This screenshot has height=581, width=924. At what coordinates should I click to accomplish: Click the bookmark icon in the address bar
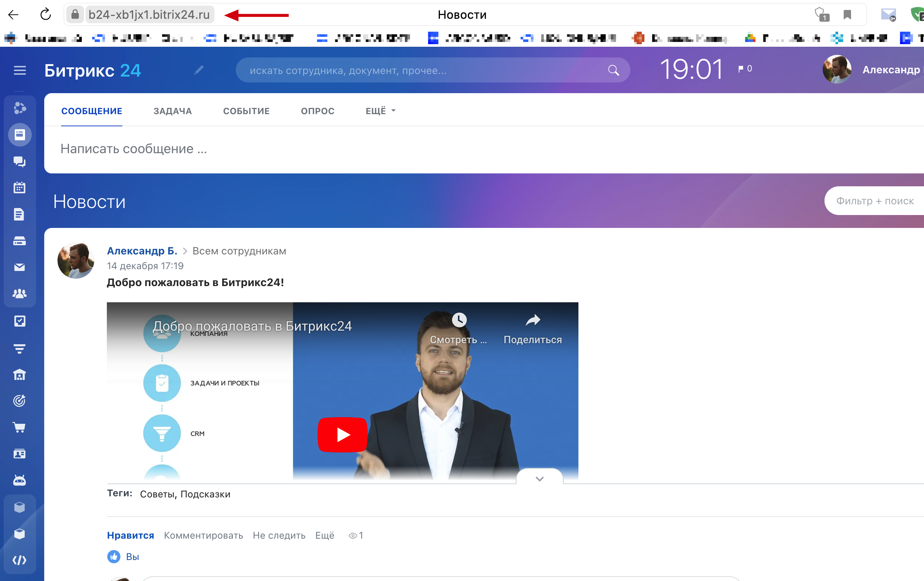(x=847, y=15)
